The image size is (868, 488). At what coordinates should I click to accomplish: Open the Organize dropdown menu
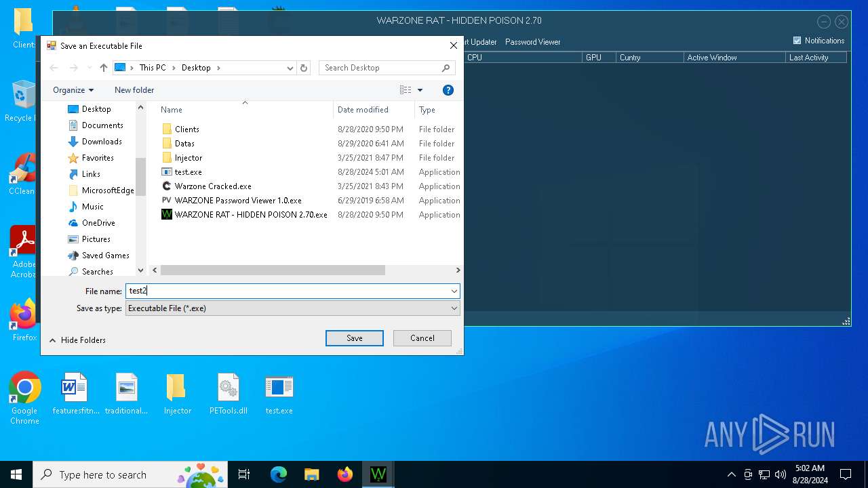pos(73,90)
